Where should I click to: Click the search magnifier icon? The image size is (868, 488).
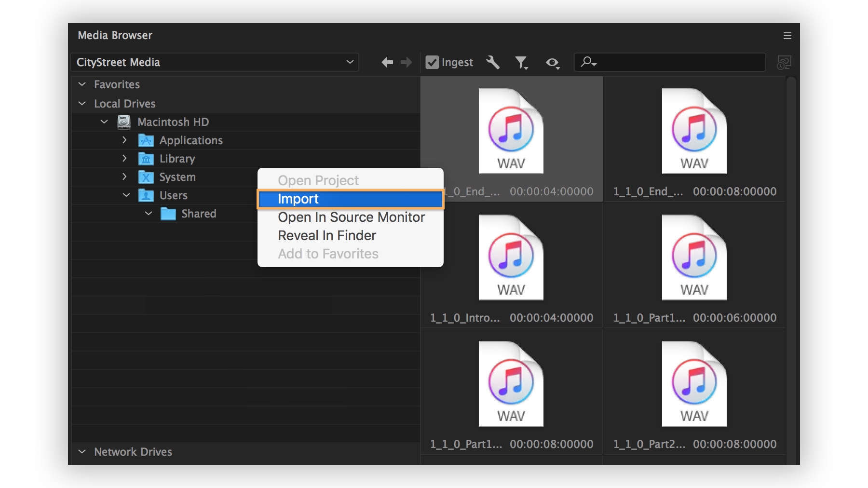[x=588, y=62]
